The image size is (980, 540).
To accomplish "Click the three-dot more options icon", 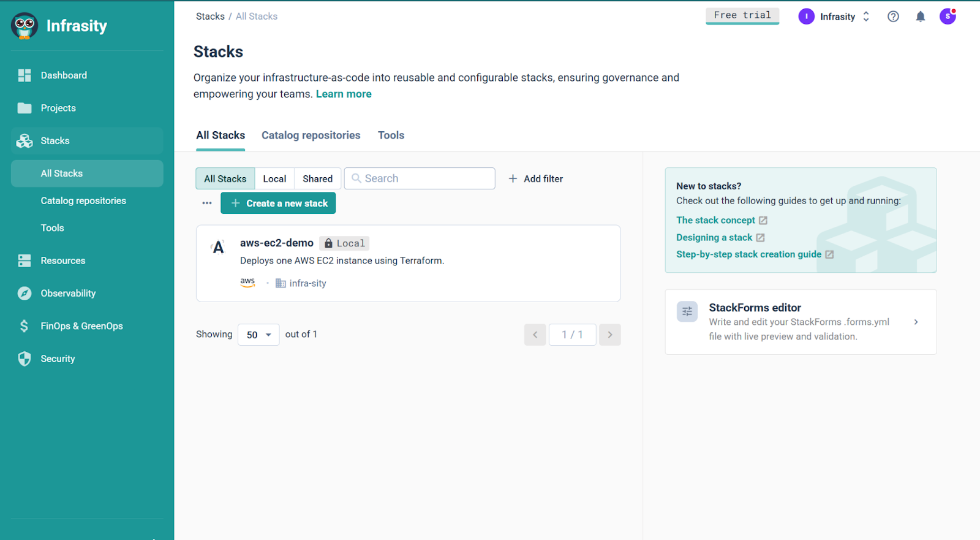I will (x=207, y=203).
